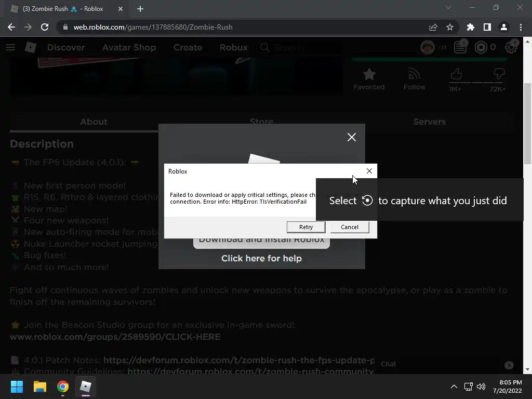Viewport: 532px width, 399px height.
Task: Open the Robux balance icon
Action: pyautogui.click(x=481, y=47)
